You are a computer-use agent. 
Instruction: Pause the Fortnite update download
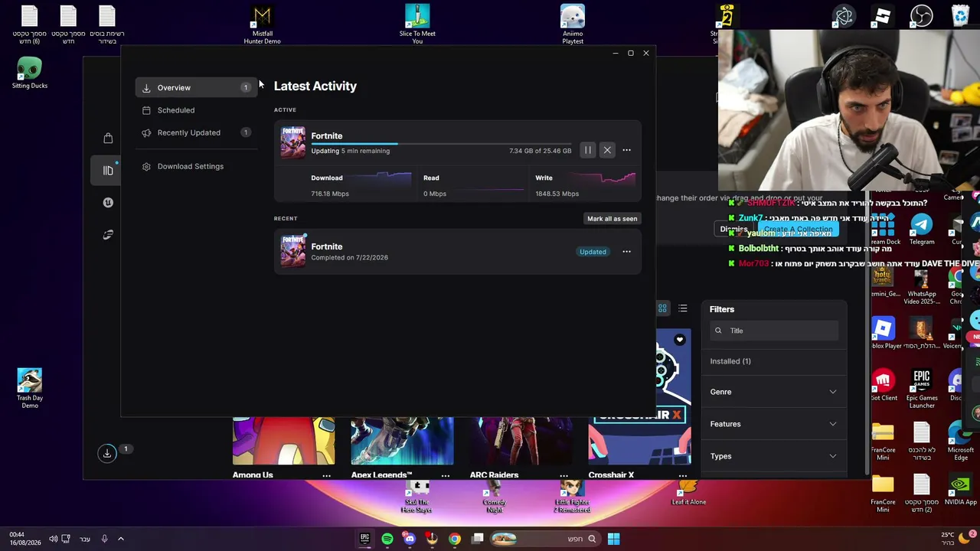587,150
